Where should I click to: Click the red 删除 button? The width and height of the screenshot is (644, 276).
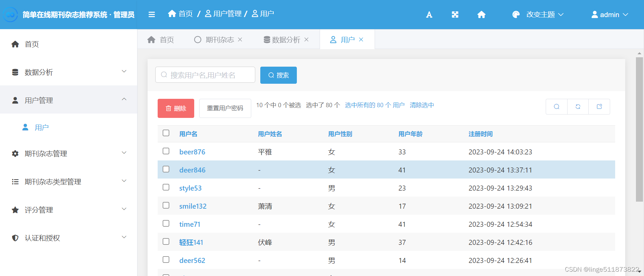(176, 108)
